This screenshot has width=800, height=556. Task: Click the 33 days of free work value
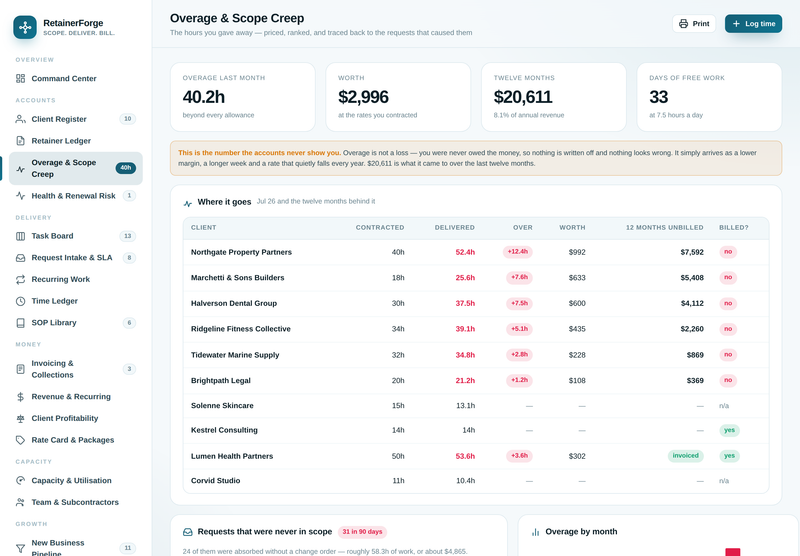tap(659, 97)
